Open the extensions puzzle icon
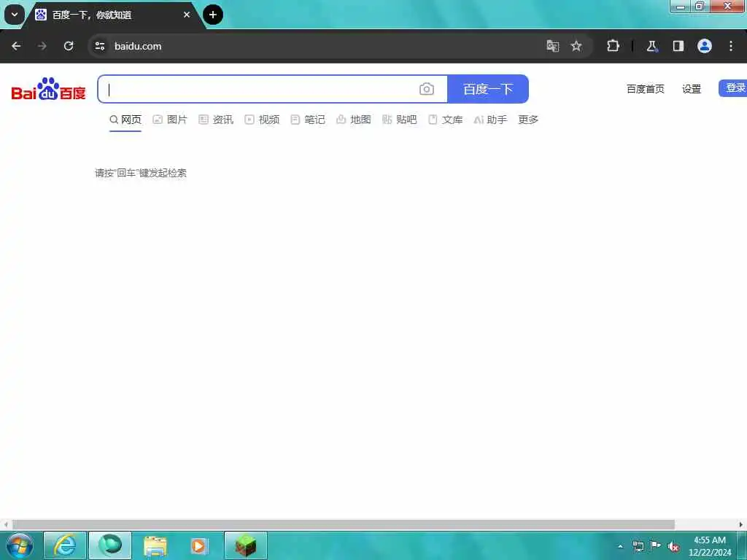 (x=613, y=46)
